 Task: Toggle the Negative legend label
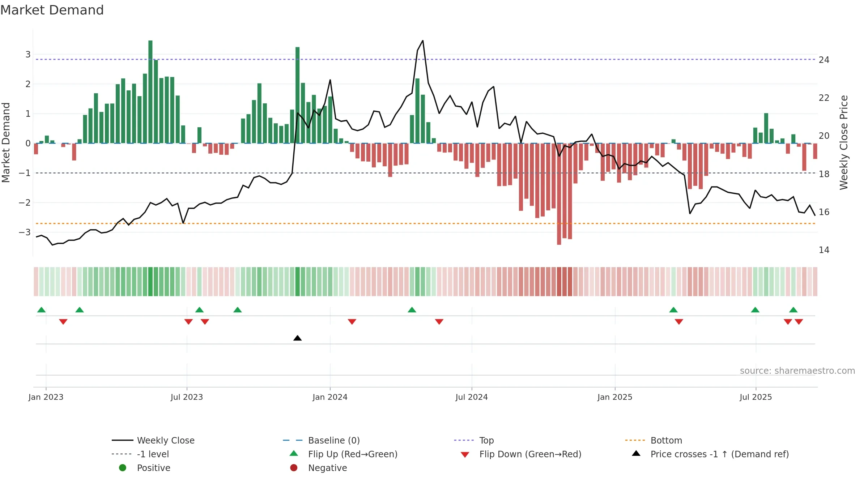[328, 468]
